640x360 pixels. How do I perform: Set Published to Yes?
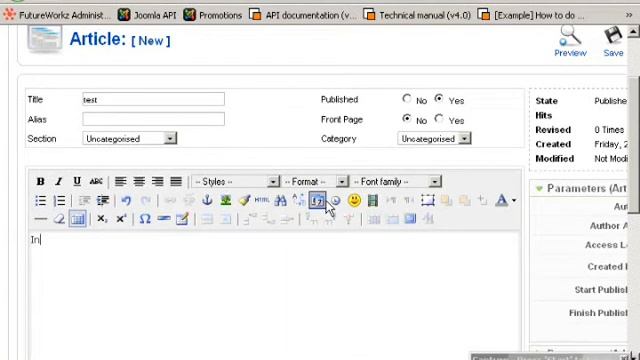(439, 98)
